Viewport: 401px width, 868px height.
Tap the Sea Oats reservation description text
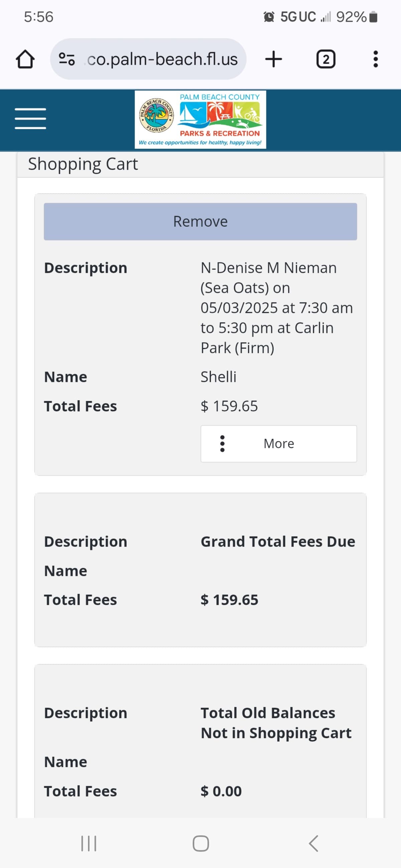pyautogui.click(x=277, y=308)
